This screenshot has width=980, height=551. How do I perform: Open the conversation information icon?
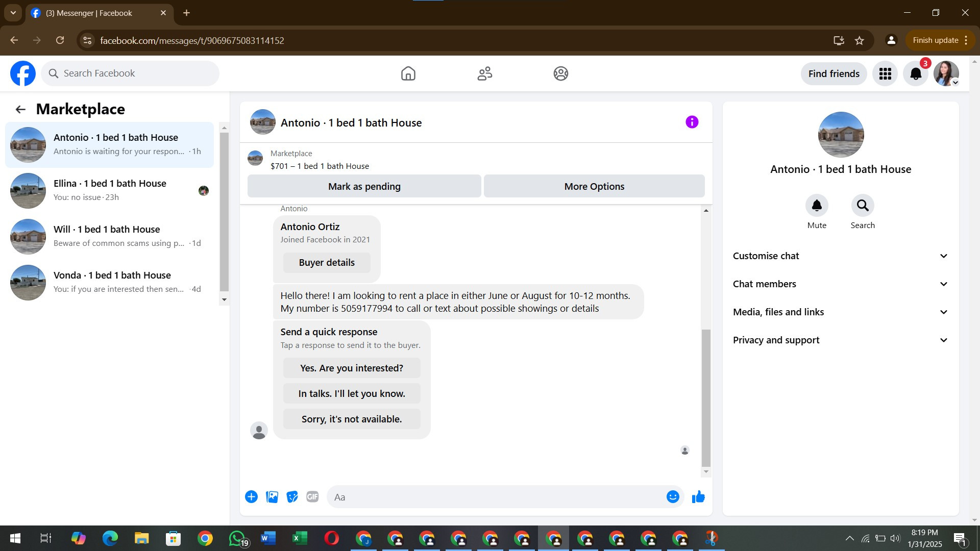[x=692, y=122]
